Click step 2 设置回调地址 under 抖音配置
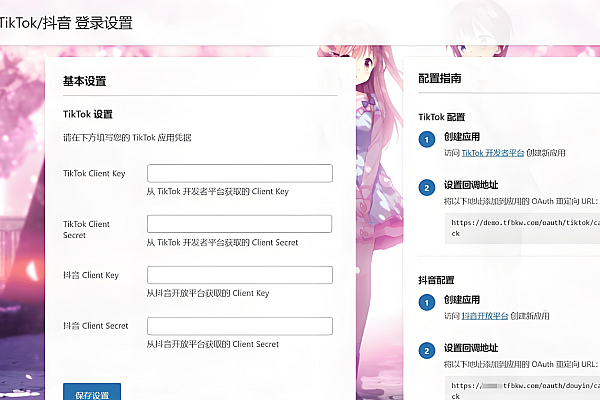 pos(471,348)
